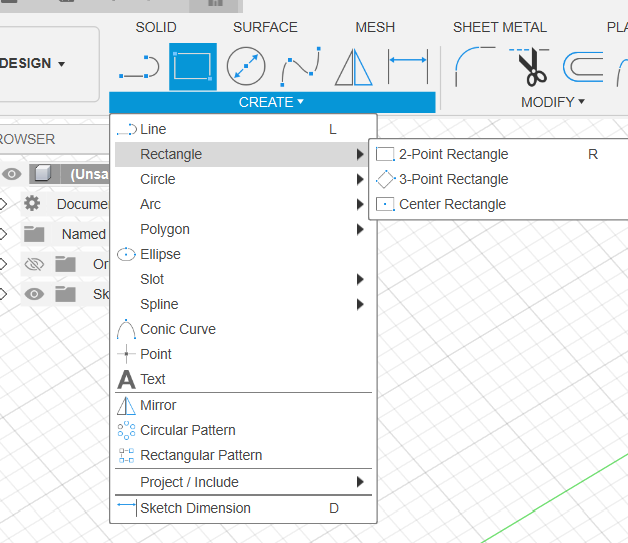Click the Mirror toolbar icon

coord(354,67)
